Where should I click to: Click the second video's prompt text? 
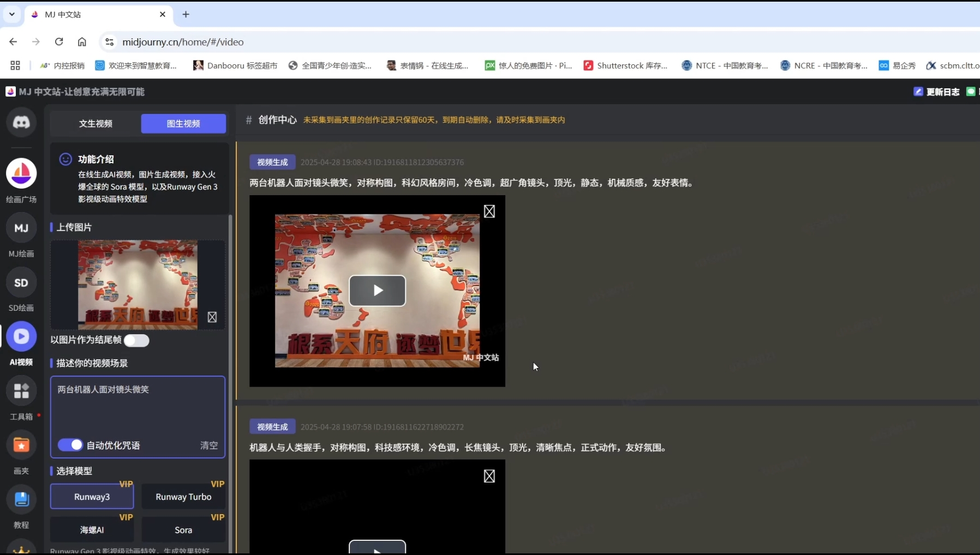pos(459,448)
